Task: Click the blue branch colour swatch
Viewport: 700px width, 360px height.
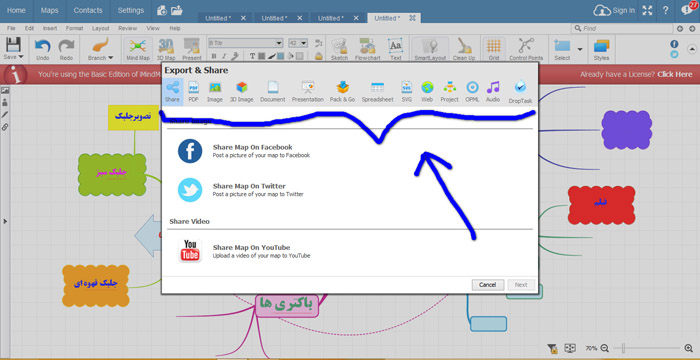Action: 280,56
